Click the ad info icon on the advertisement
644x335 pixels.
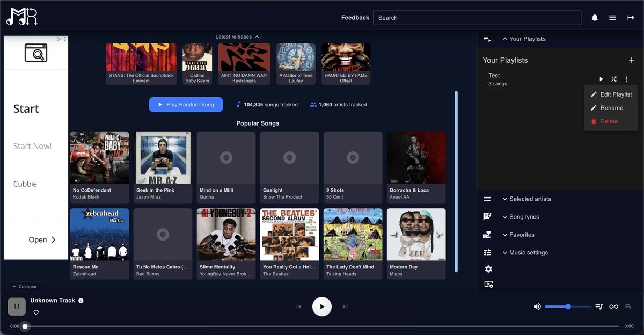tap(58, 39)
